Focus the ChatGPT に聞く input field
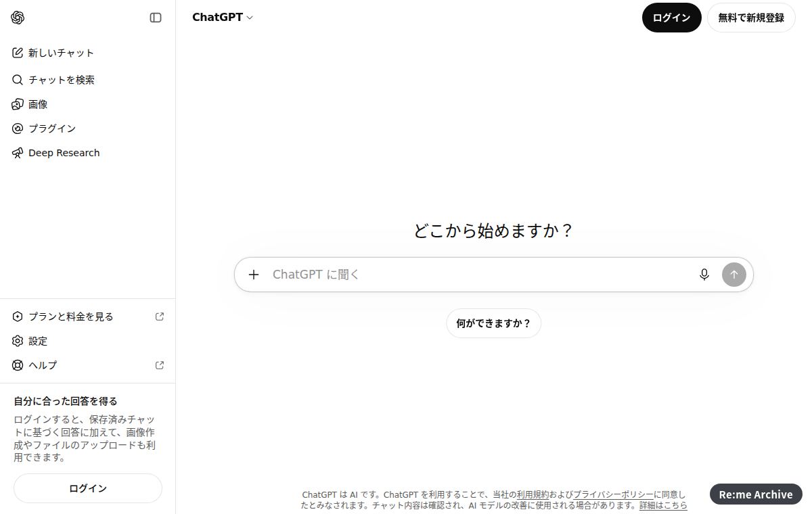Screen dimensions: 812x514 (x=480, y=275)
